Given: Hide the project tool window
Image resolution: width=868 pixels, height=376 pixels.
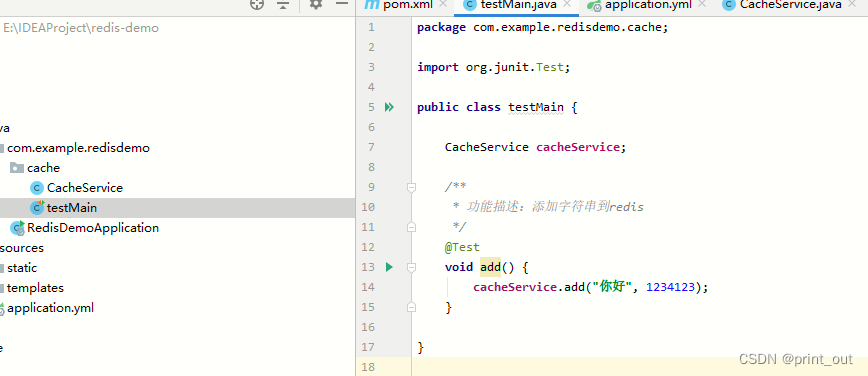Looking at the screenshot, I should click(342, 4).
